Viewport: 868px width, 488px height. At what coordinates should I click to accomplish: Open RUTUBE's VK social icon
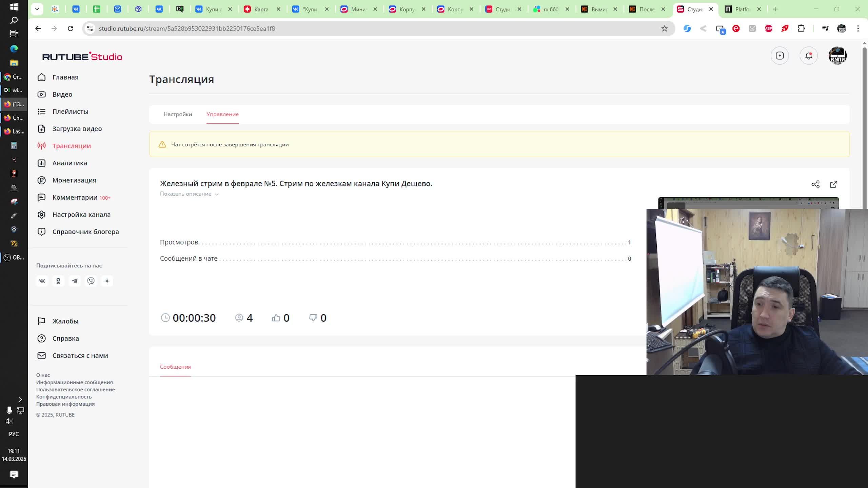(x=42, y=281)
